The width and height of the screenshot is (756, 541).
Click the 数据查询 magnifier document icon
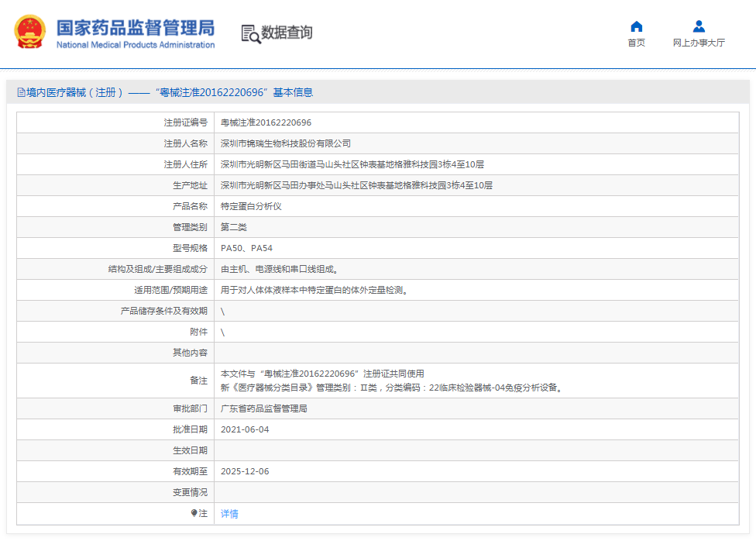pos(250,33)
